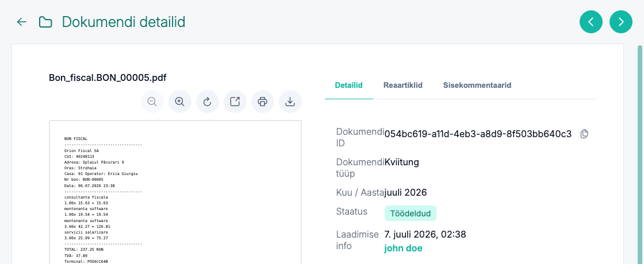Click the Töödeldud status badge
The height and width of the screenshot is (264, 644).
click(411, 213)
